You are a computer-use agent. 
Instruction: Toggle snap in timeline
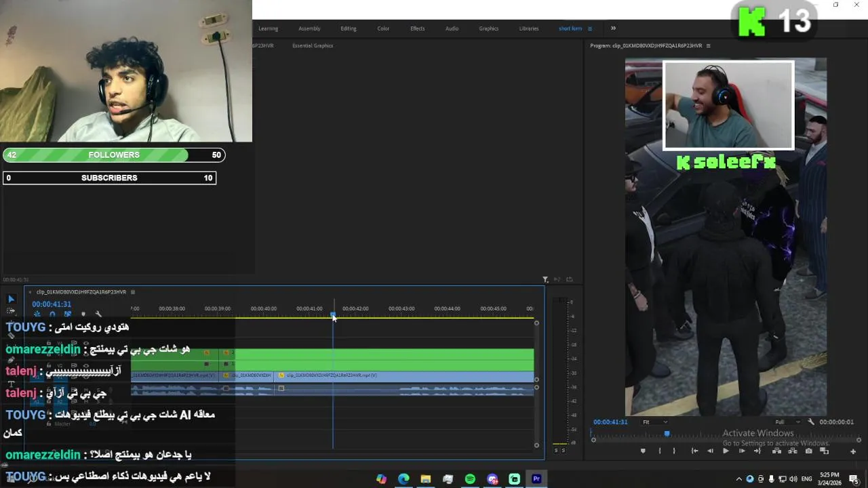coord(52,314)
